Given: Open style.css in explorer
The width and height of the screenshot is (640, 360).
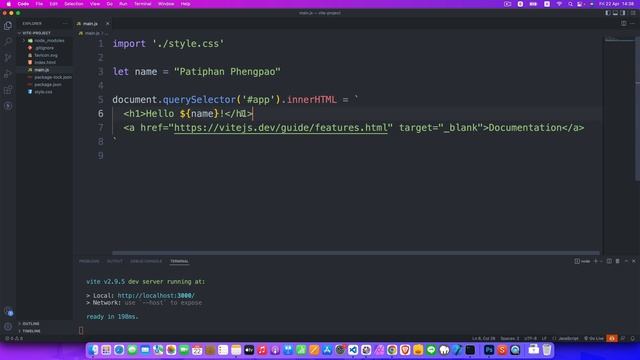Looking at the screenshot, I should click(43, 92).
